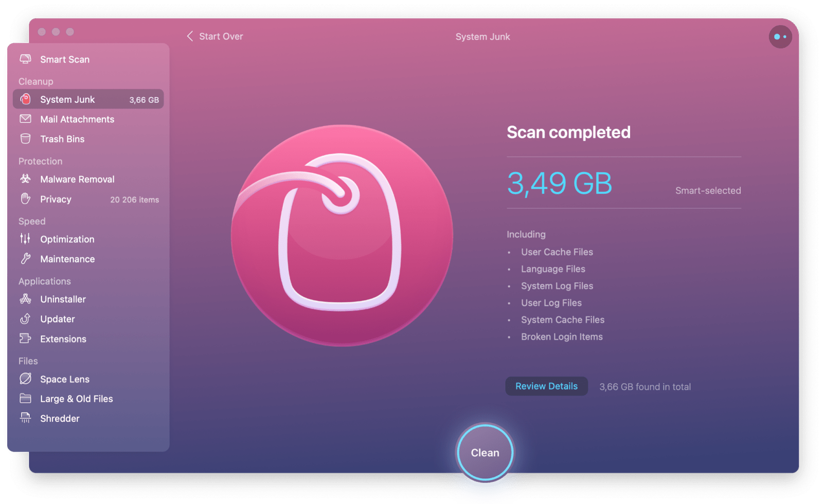
Task: Click the System Junk red icon in sidebar
Action: (25, 99)
